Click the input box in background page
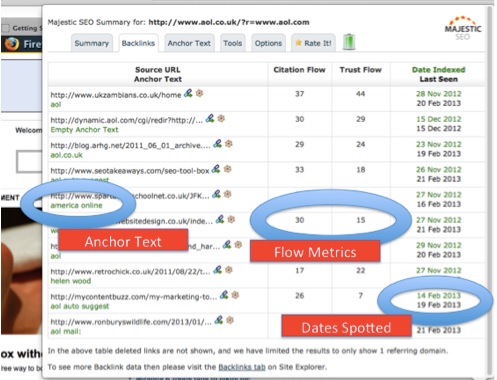This screenshot has height=380, width=497. point(29,161)
